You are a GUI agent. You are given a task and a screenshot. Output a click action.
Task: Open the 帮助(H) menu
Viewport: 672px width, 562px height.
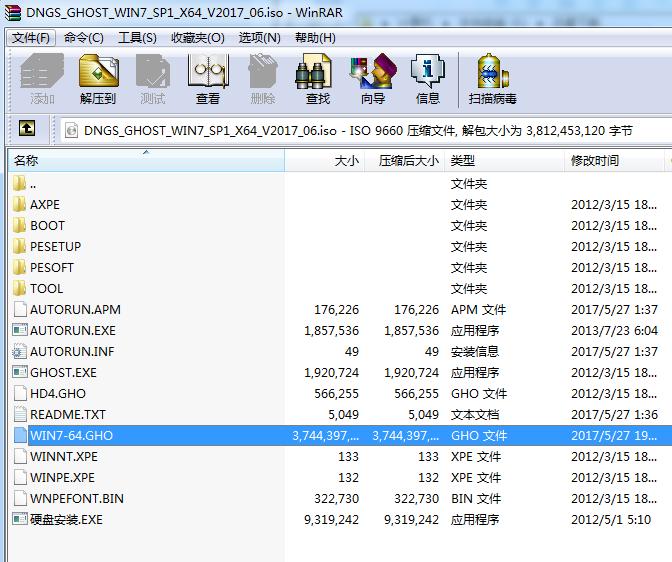click(315, 38)
